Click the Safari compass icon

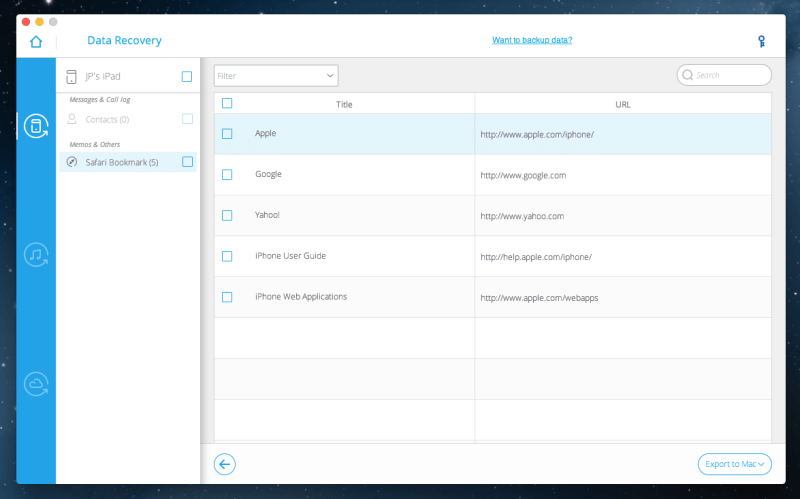(x=72, y=162)
